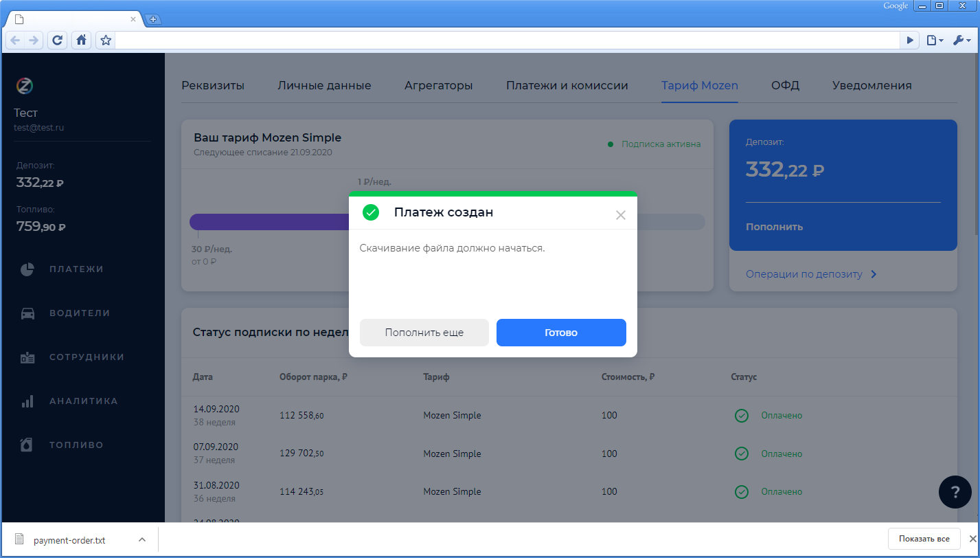Click the purple tariff progress bar
The image size is (980, 558).
pyautogui.click(x=269, y=222)
